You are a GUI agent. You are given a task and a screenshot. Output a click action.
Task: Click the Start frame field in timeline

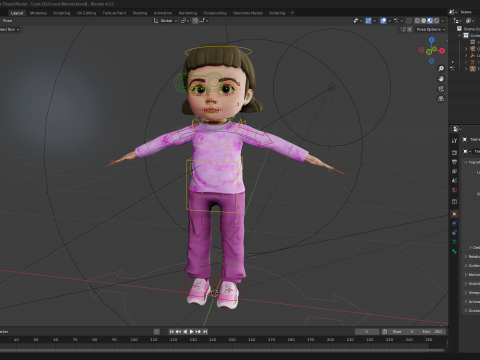(404, 331)
